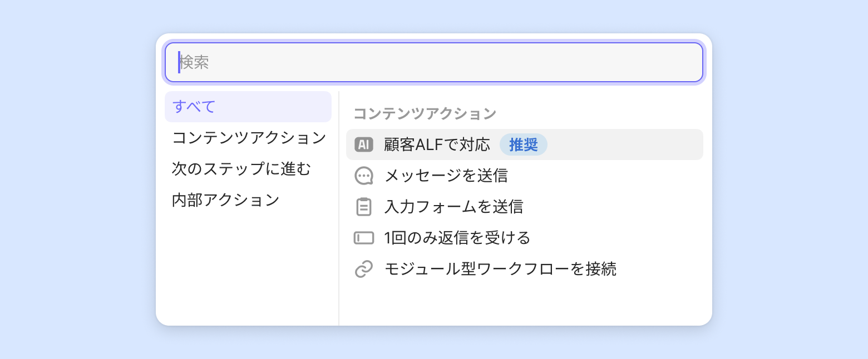
Task: Click the コンテンツアクション section heading on the right
Action: 425,113
